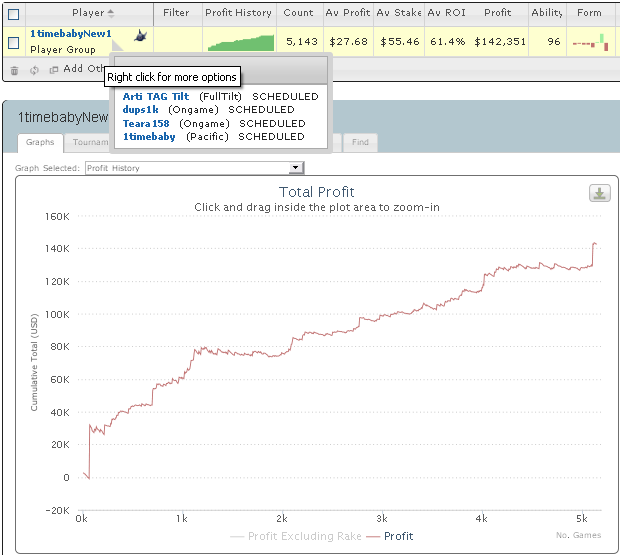
Task: Open the 1timebabyNew1 player link
Action: coord(71,34)
